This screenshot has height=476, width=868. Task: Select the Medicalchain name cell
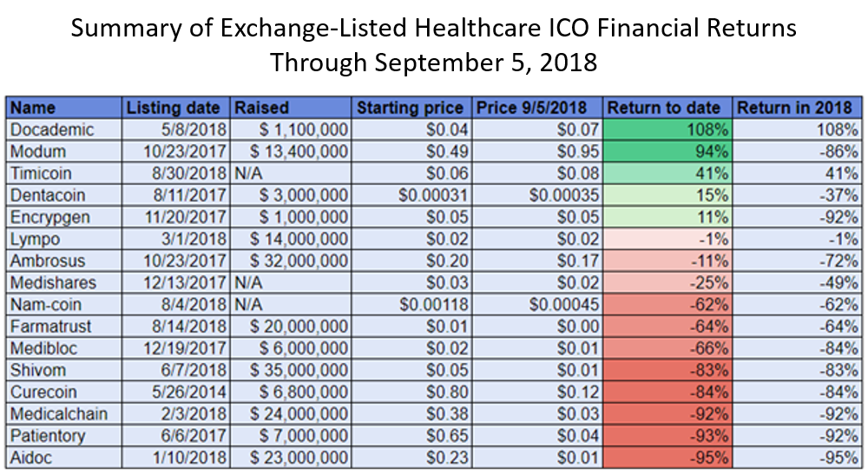click(x=64, y=414)
